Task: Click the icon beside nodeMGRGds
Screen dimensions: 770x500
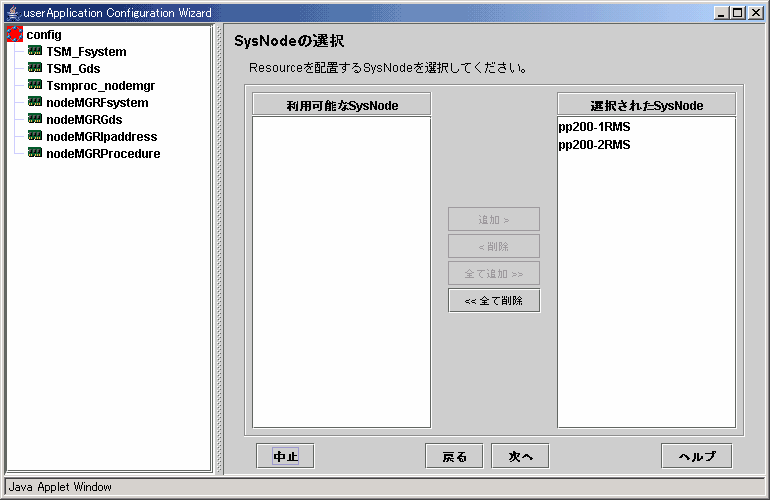Action: (35, 120)
